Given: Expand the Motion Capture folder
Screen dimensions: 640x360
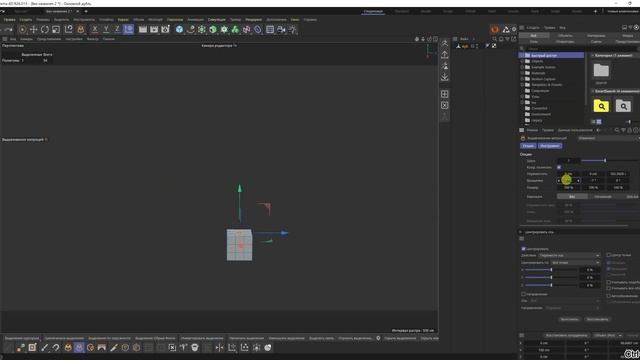Looking at the screenshot, I should click(x=522, y=79).
